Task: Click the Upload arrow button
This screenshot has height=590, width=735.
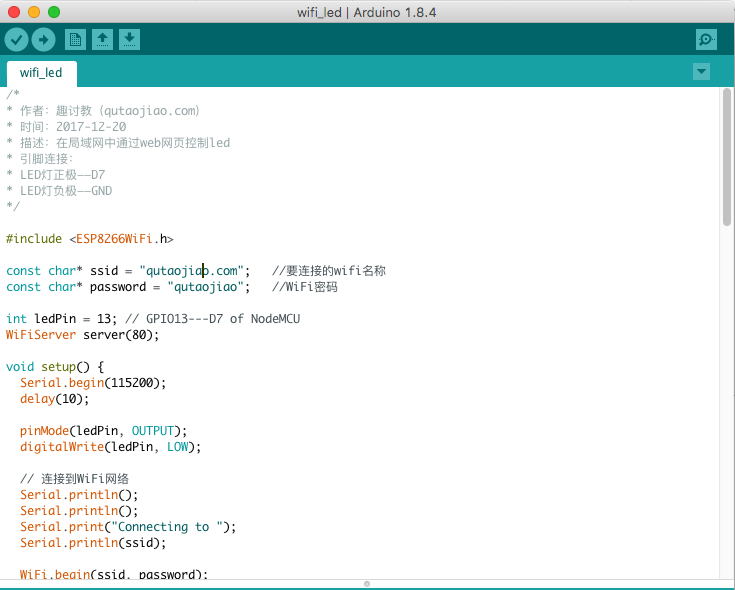Action: [44, 39]
